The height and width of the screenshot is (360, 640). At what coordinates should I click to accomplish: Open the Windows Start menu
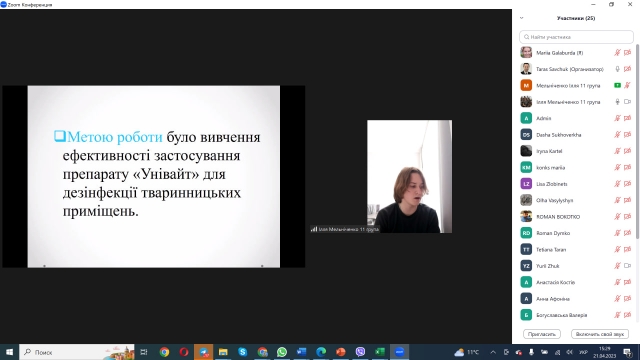pos(9,352)
